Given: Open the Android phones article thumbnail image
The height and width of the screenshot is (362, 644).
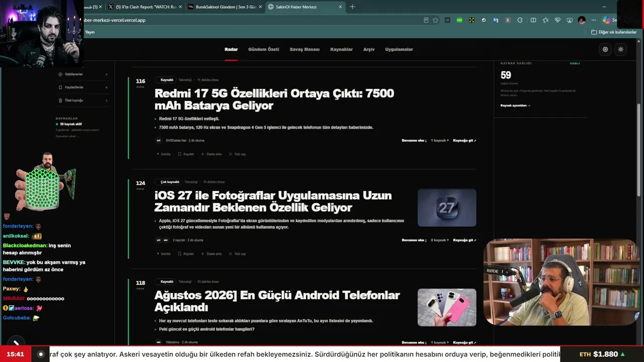Looking at the screenshot, I should pyautogui.click(x=447, y=307).
